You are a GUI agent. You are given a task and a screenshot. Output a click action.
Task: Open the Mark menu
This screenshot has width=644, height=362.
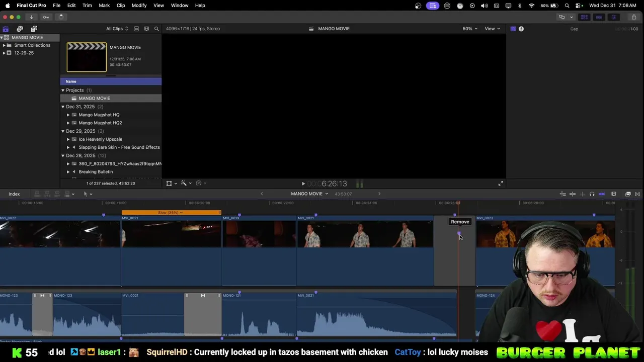pos(104,6)
